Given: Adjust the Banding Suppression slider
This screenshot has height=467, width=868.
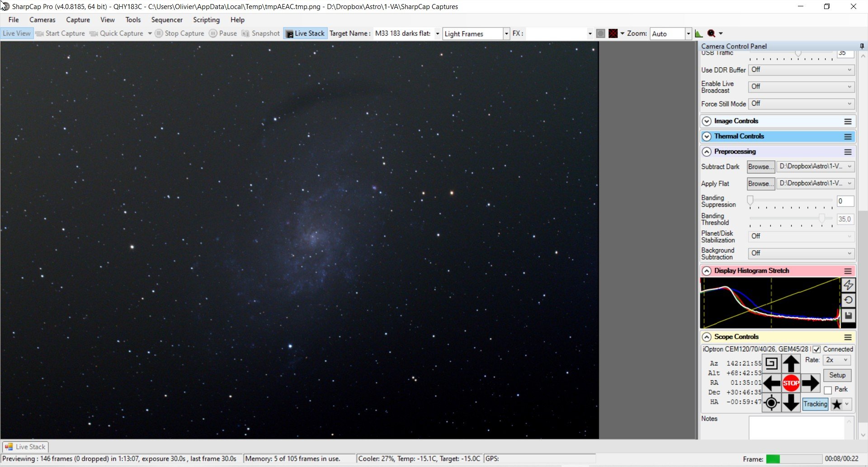Looking at the screenshot, I should pyautogui.click(x=750, y=201).
